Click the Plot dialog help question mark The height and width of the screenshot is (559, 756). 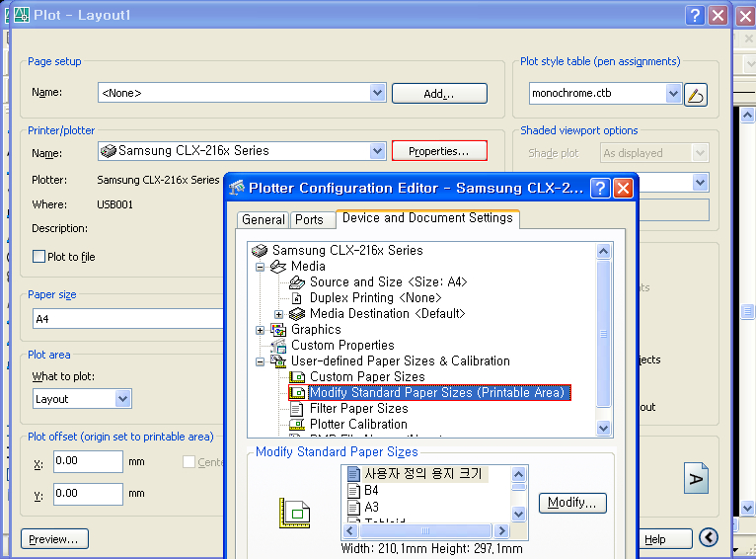(695, 16)
